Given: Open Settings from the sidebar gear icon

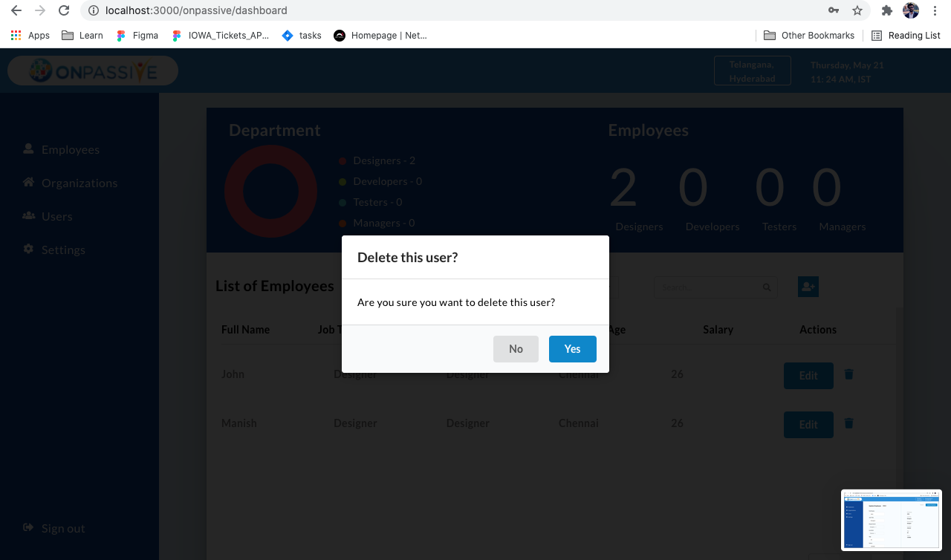Looking at the screenshot, I should coord(27,250).
